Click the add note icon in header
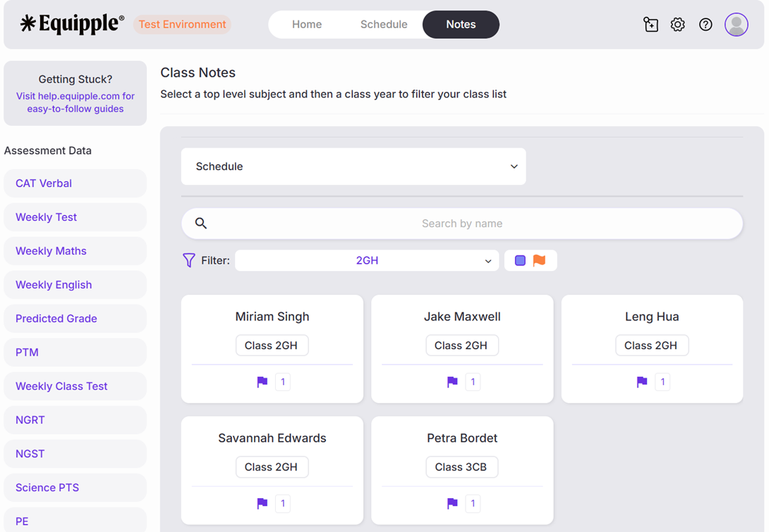Viewport: 769px width, 532px height. 650,25
